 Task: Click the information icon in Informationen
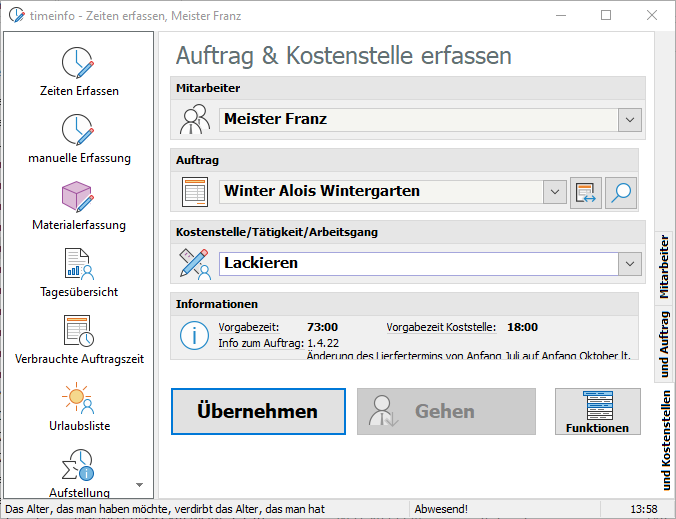tap(193, 335)
